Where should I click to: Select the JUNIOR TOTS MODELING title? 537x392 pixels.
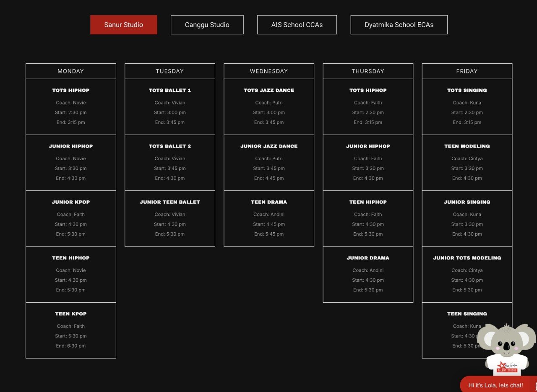point(467,258)
